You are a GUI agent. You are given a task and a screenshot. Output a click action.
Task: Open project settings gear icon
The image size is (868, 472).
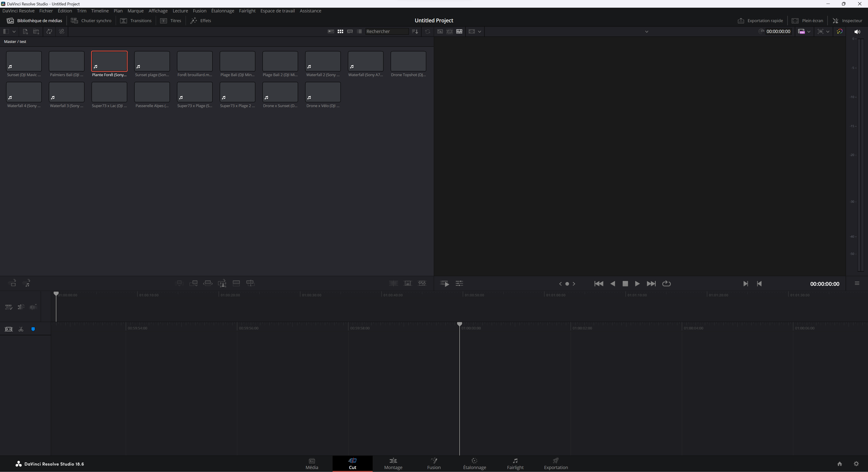856,464
